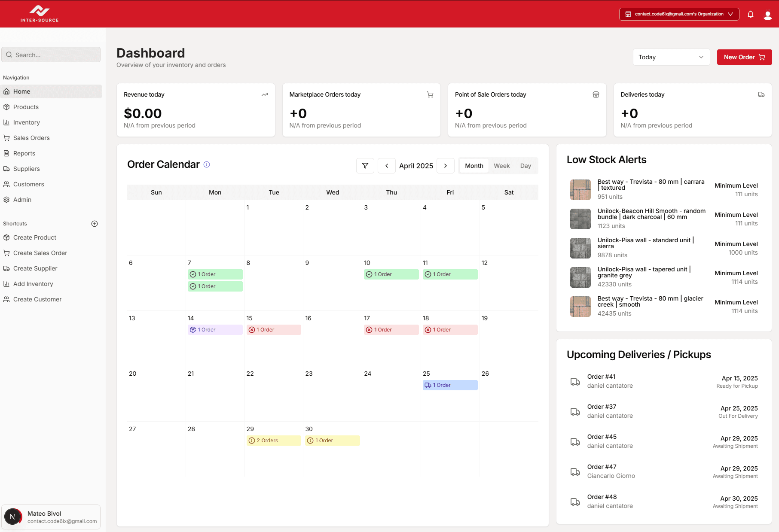Viewport: 779px width, 532px height.
Task: Open the Search field magnifier icon
Action: tap(9, 55)
